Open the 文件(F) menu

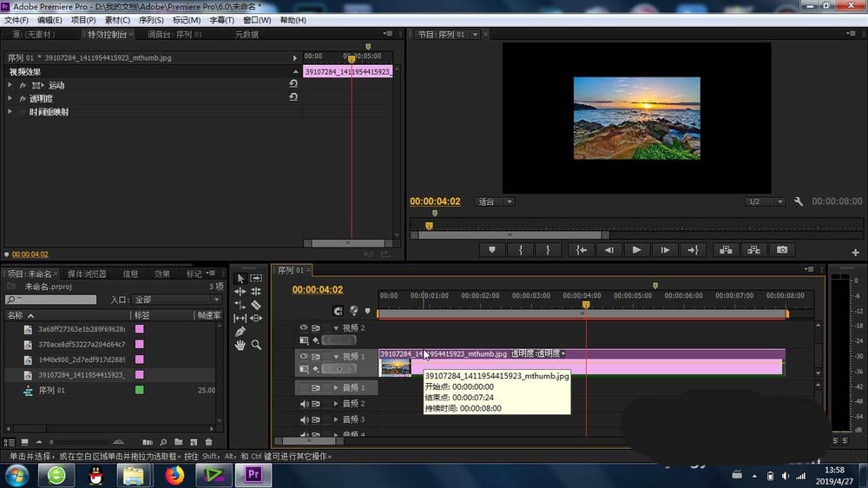point(16,20)
